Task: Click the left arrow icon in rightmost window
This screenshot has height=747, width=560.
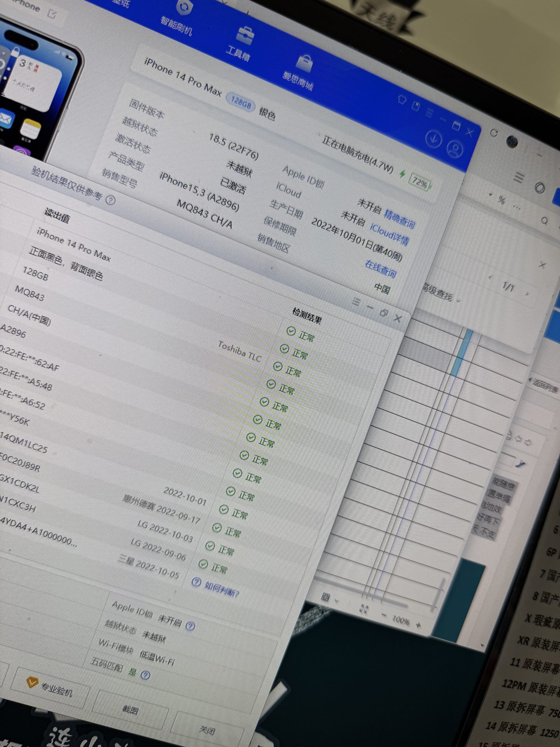Action: coord(518,439)
